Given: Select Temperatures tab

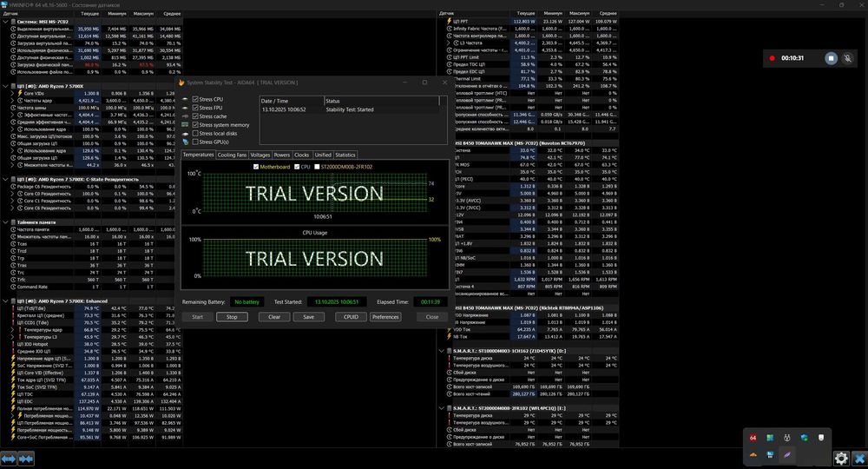Looking at the screenshot, I should pos(198,155).
